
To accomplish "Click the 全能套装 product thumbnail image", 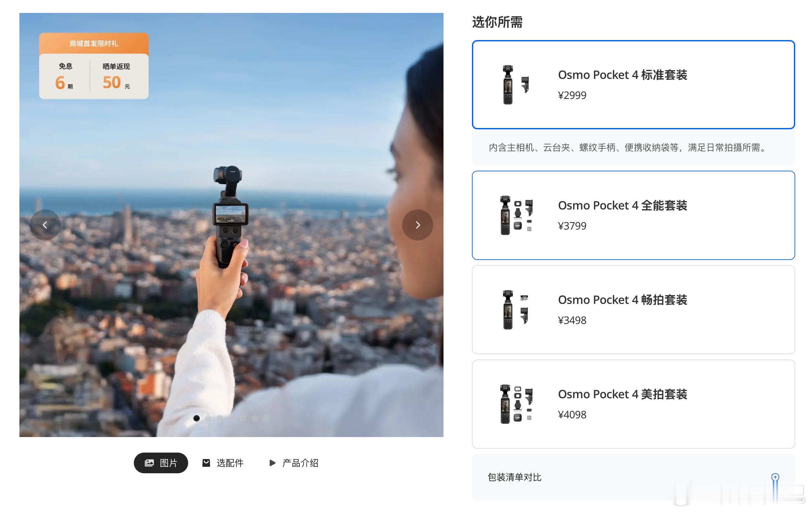I will click(x=516, y=215).
